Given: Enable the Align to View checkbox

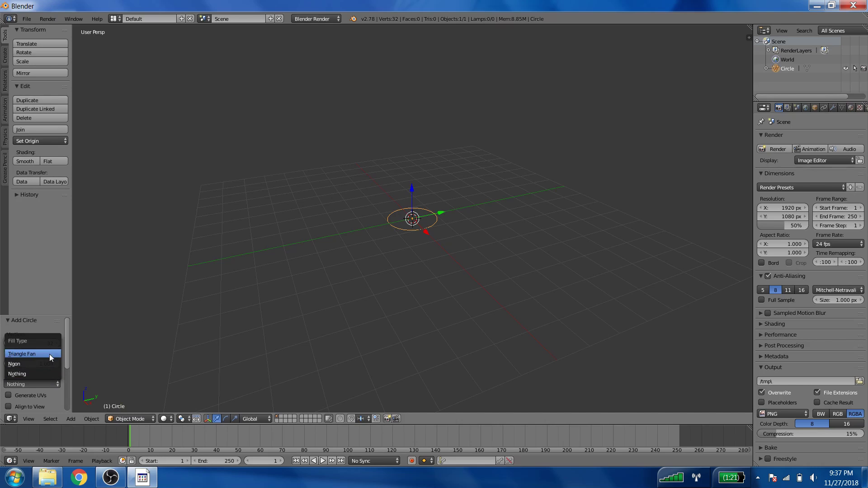Looking at the screenshot, I should [x=8, y=406].
